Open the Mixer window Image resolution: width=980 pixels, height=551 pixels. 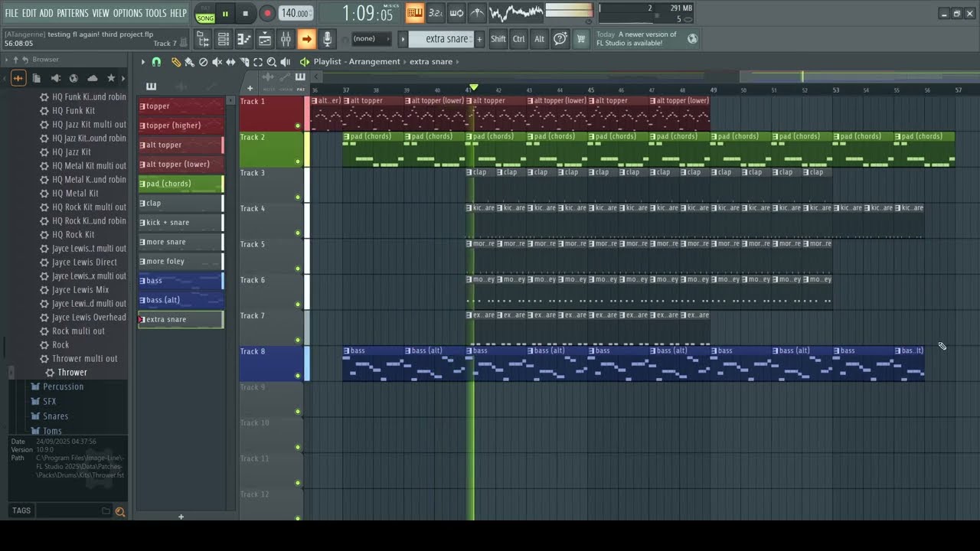286,39
